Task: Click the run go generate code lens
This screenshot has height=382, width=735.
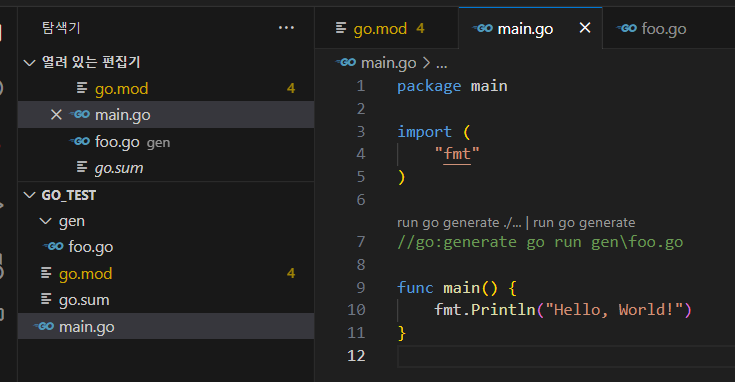Action: click(584, 223)
